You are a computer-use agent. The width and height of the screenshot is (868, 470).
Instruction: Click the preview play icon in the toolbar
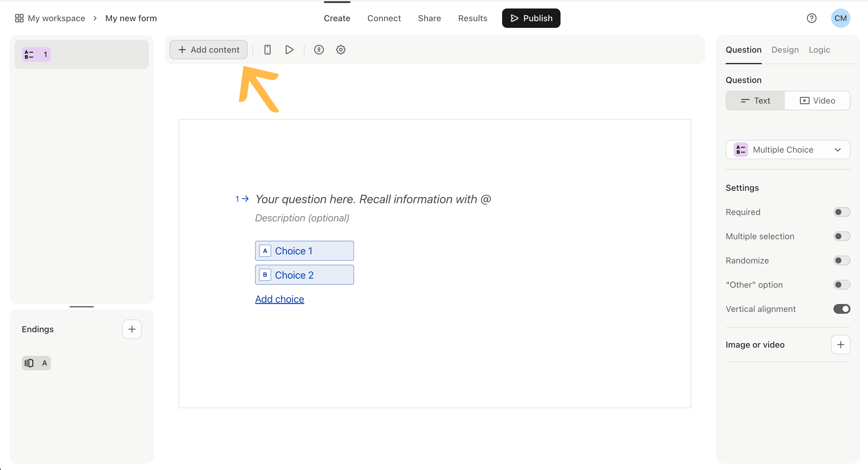pyautogui.click(x=289, y=50)
